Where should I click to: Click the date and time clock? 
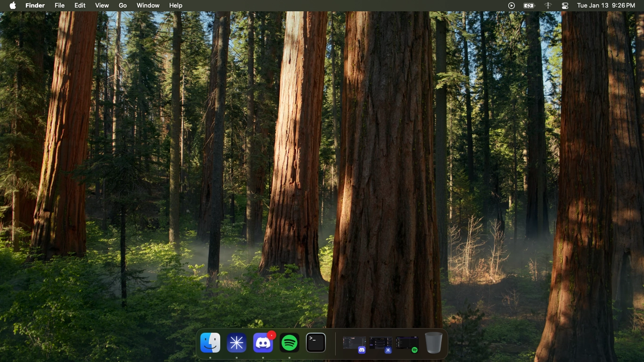(x=606, y=6)
